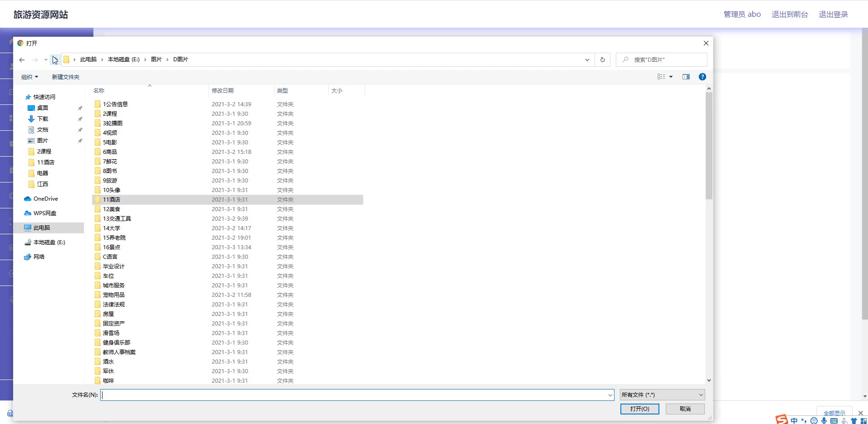Select the 1公告信息 folder icon

[98, 104]
